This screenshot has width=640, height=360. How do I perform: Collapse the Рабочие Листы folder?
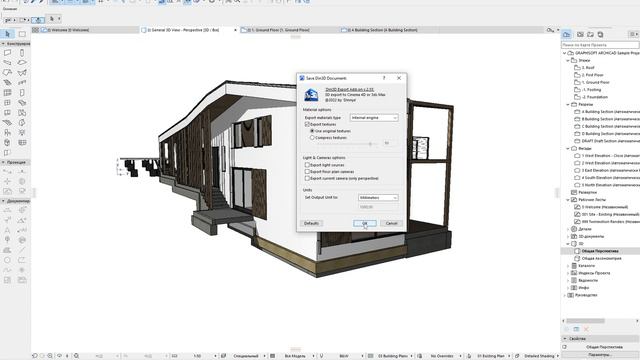pos(568,200)
